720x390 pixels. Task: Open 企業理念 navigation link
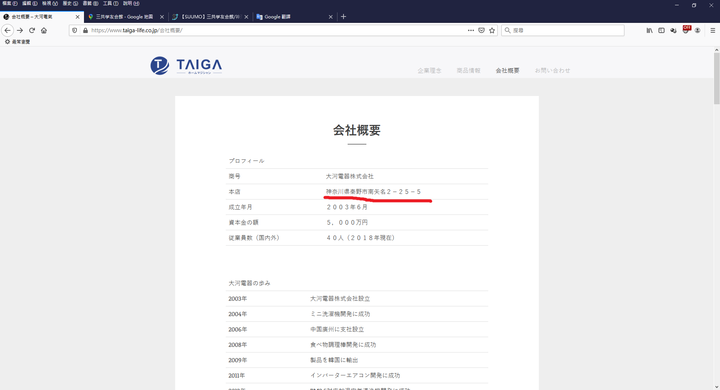tap(429, 71)
